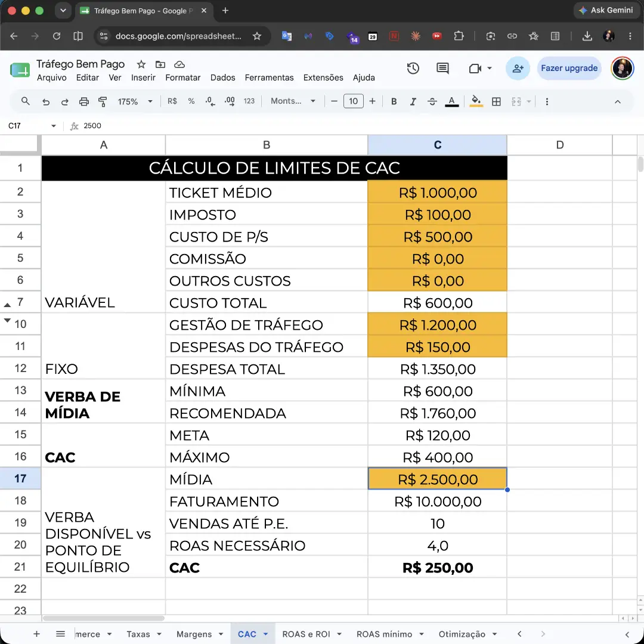Open the Extensões menu
The height and width of the screenshot is (644, 644).
pos(323,78)
